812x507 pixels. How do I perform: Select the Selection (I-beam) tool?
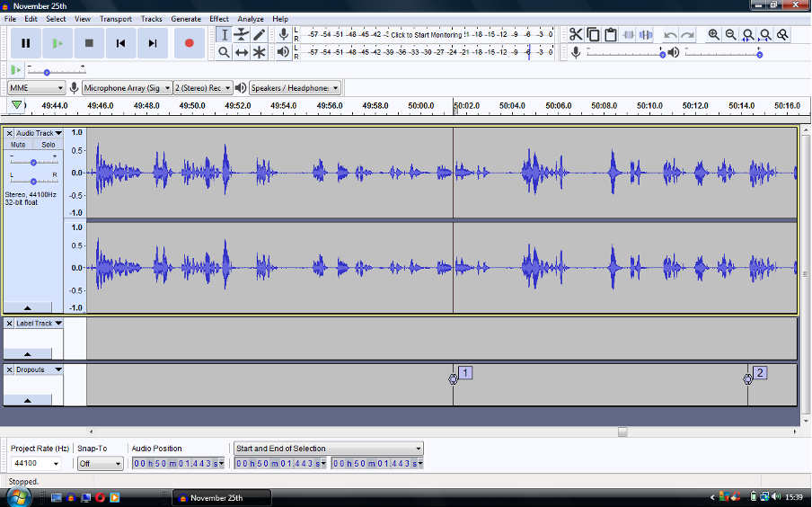click(225, 35)
